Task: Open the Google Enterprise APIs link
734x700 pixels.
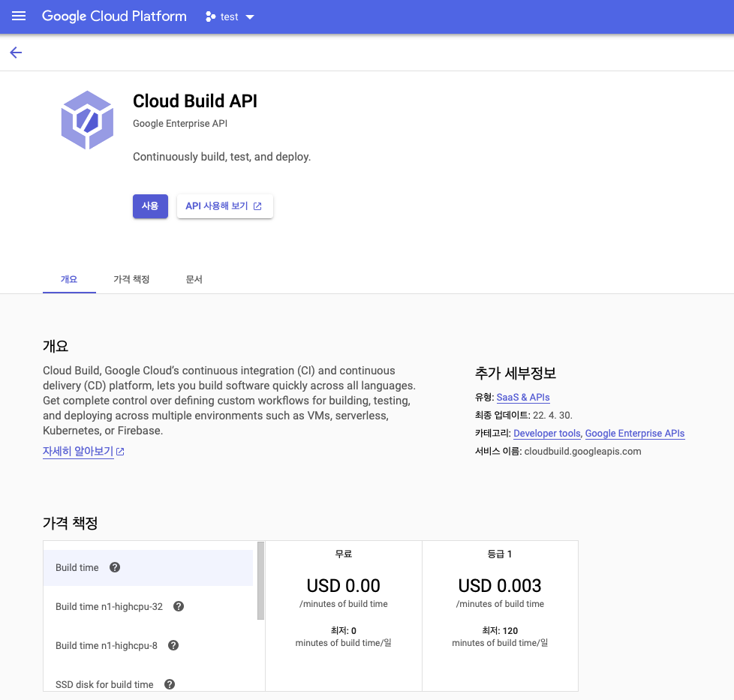Action: [x=635, y=434]
